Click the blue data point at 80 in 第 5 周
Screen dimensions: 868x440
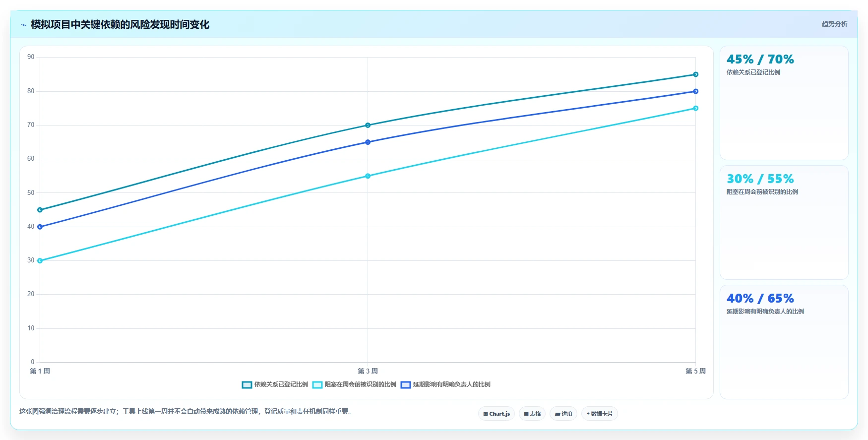695,91
